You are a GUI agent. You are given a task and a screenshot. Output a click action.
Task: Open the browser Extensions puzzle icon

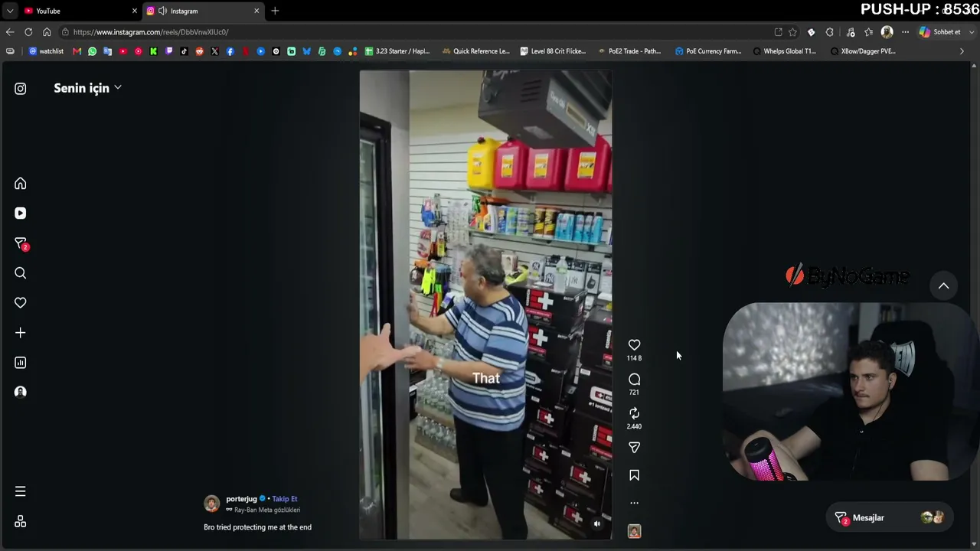[830, 32]
